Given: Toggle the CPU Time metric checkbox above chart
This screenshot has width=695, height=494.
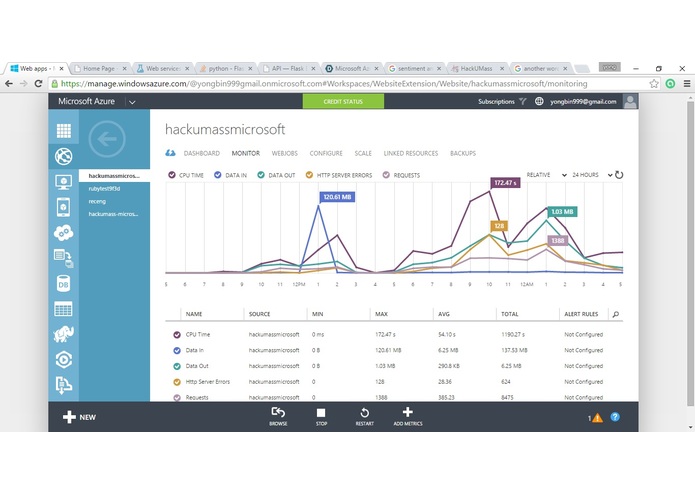Looking at the screenshot, I should pyautogui.click(x=172, y=175).
